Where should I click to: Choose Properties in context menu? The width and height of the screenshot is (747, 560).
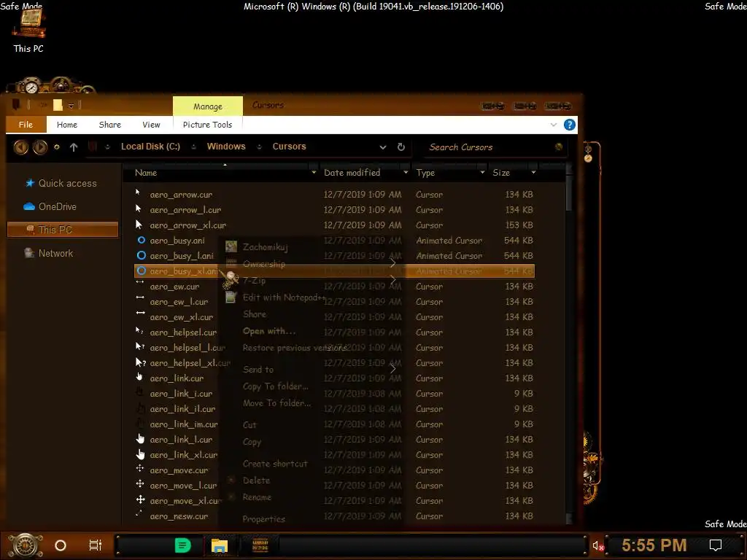point(263,519)
